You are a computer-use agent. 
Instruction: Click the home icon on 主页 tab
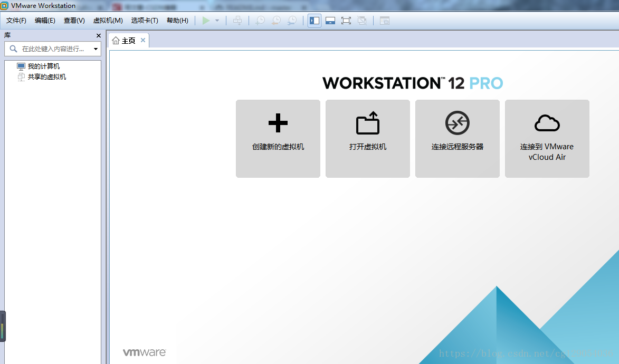(x=116, y=41)
